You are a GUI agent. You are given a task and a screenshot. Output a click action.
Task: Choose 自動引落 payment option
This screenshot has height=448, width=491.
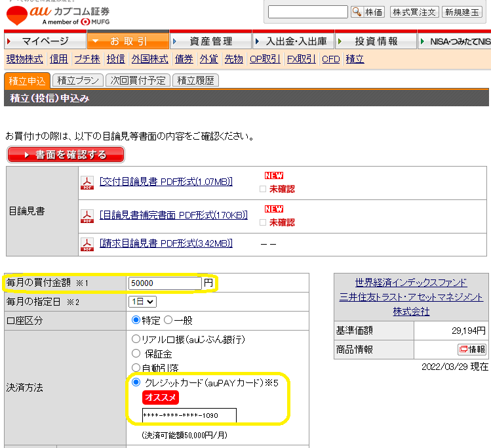136,367
